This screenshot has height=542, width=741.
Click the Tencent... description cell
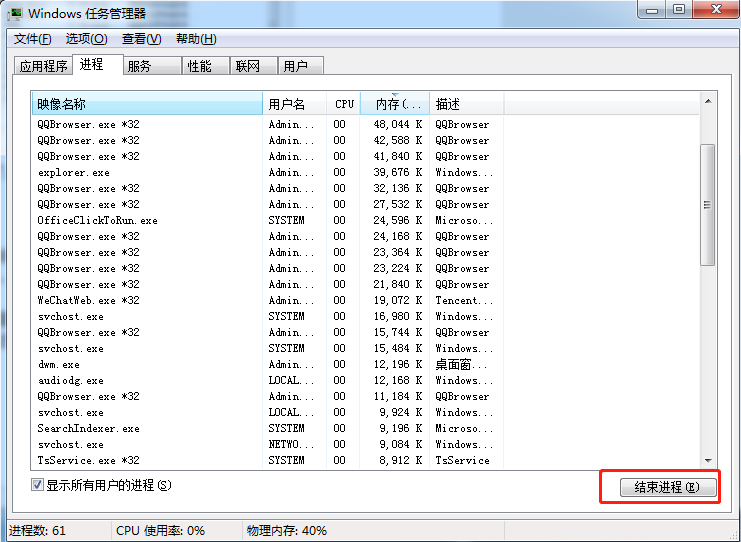464,300
